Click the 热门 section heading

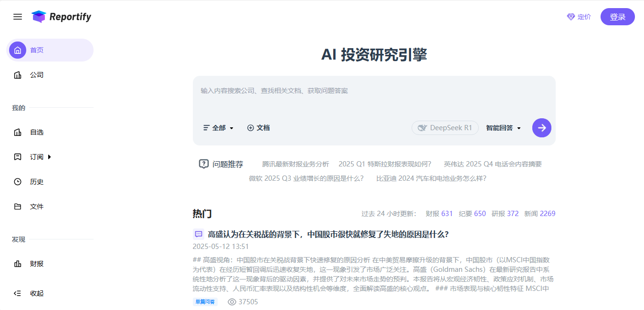[202, 214]
